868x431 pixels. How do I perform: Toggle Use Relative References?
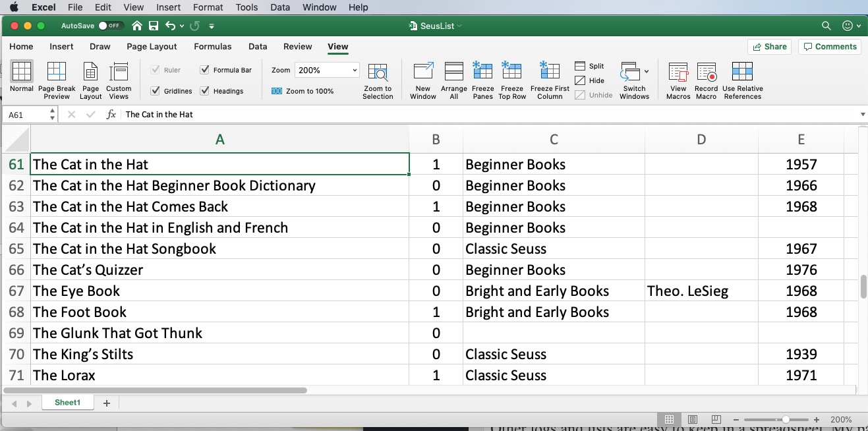point(743,80)
